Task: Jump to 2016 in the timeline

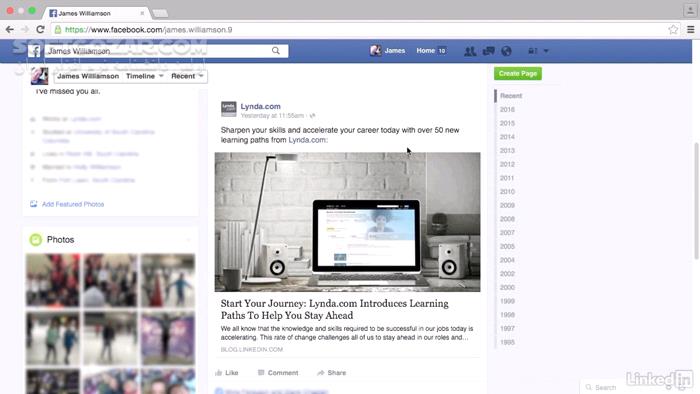Action: (x=507, y=109)
